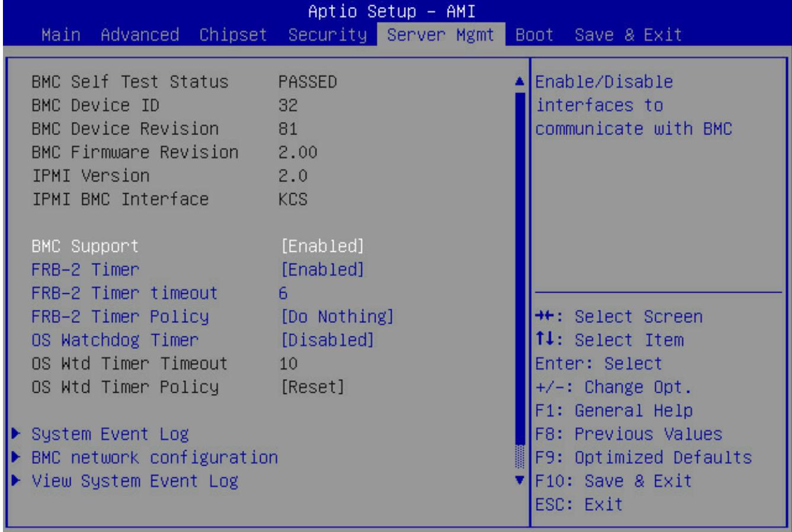Image resolution: width=792 pixels, height=532 pixels.
Task: Click the scrollbar up arrow
Action: pos(520,82)
